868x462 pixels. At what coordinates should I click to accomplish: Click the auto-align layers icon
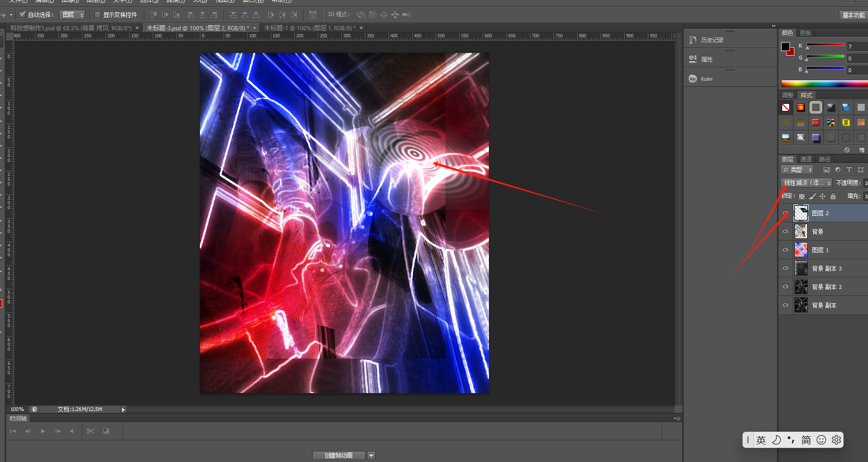pyautogui.click(x=313, y=15)
